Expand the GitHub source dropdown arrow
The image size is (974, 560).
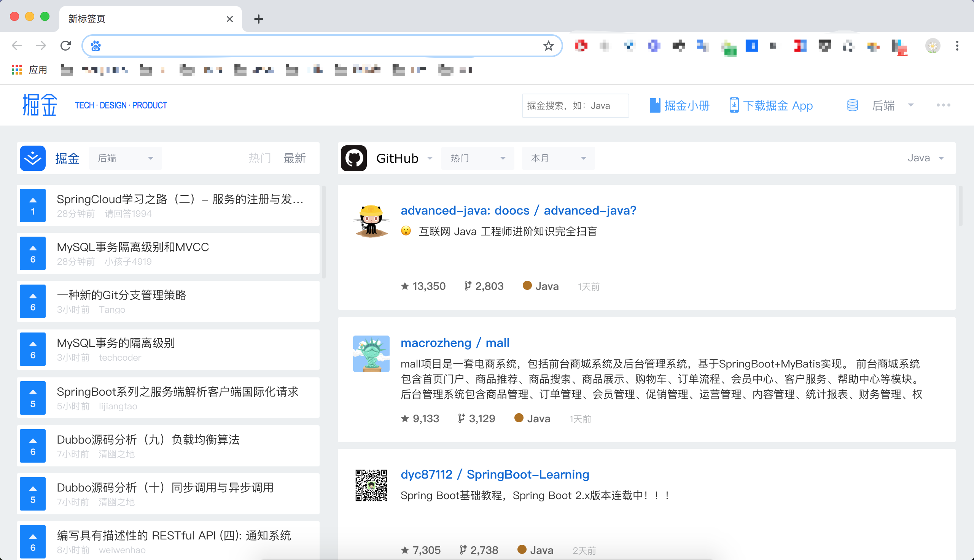[x=430, y=158]
